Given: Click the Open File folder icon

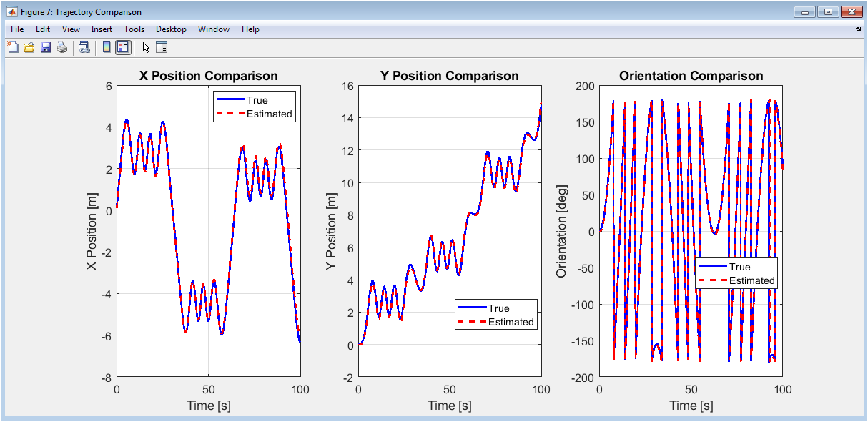Looking at the screenshot, I should [x=29, y=48].
